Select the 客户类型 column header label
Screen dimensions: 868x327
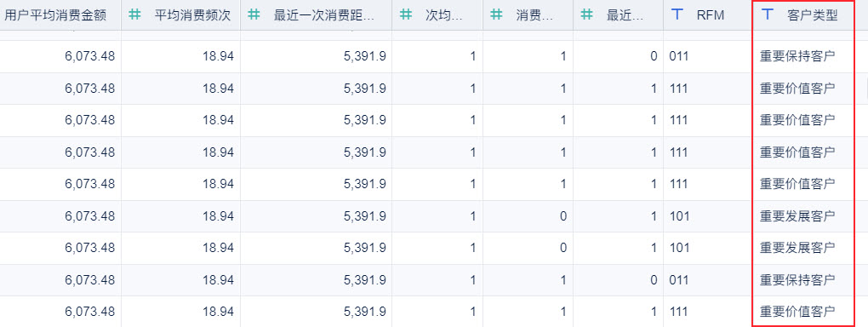812,15
